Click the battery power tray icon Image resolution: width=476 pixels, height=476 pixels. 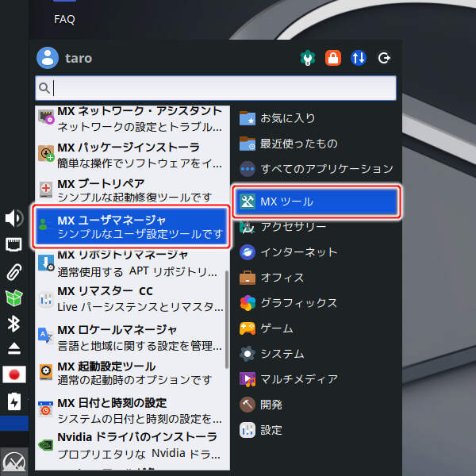[x=14, y=401]
